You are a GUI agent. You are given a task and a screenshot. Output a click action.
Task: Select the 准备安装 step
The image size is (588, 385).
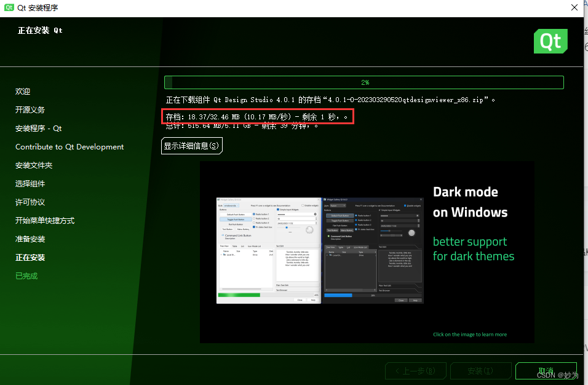(x=30, y=239)
